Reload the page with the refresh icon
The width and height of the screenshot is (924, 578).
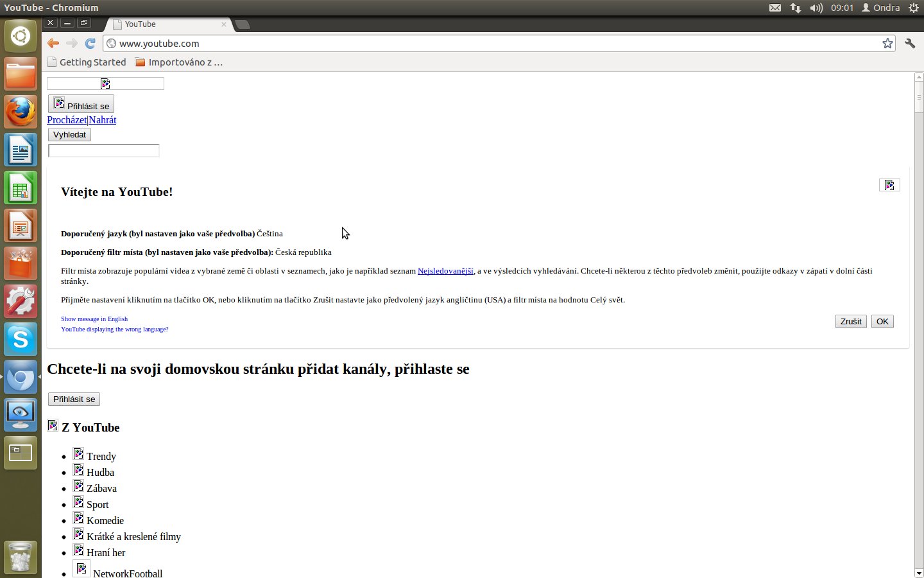coord(90,43)
